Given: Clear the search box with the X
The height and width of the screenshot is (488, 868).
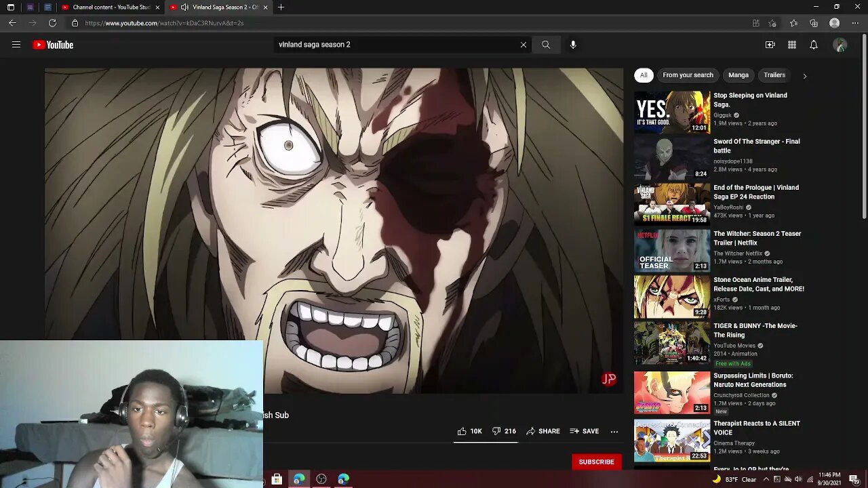Looking at the screenshot, I should pyautogui.click(x=523, y=45).
